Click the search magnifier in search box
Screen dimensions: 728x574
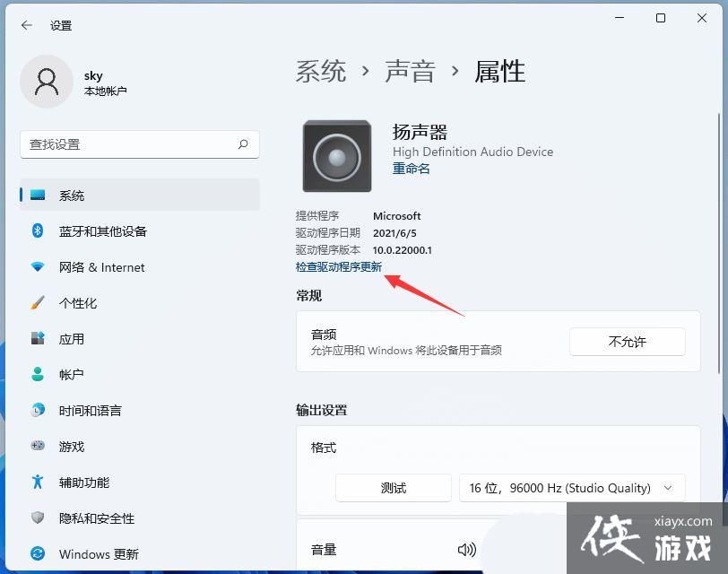point(243,144)
